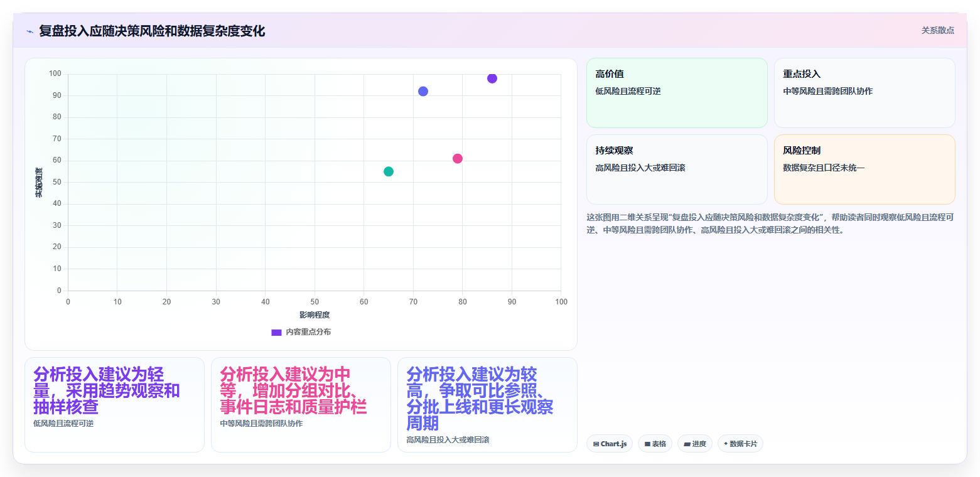The width and height of the screenshot is (980, 477).
Task: Click the purple legend swatch 内容重点分布
Action: 276,332
